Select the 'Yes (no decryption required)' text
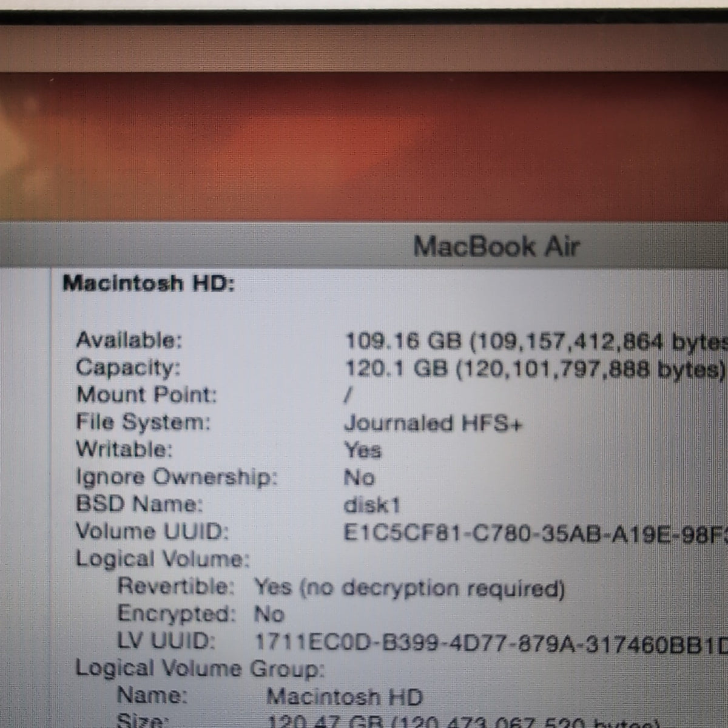Image resolution: width=728 pixels, height=728 pixels. 409,588
